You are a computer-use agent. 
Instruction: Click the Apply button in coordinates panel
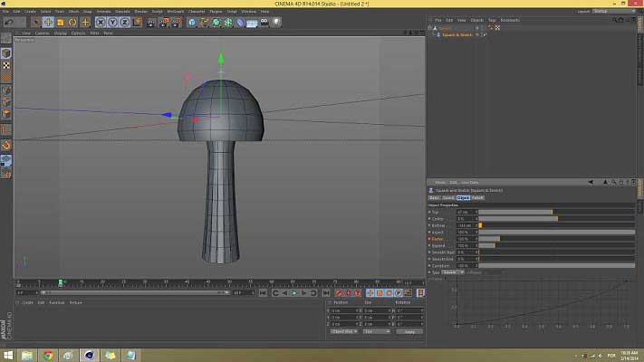point(409,331)
